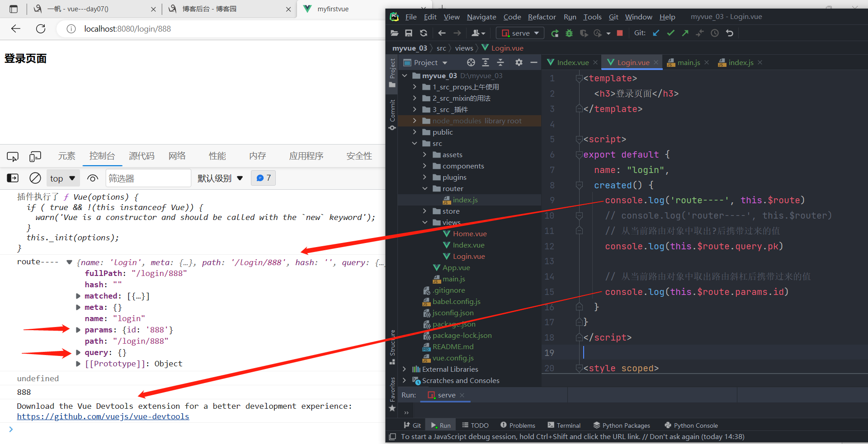Expand the components folder in project tree
Image resolution: width=868 pixels, height=444 pixels.
tap(425, 166)
